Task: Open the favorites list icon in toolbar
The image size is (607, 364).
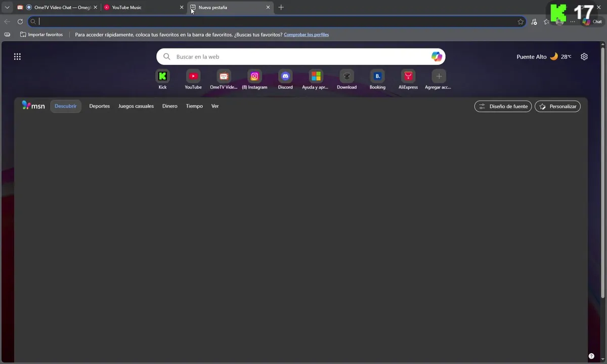Action: tap(546, 21)
